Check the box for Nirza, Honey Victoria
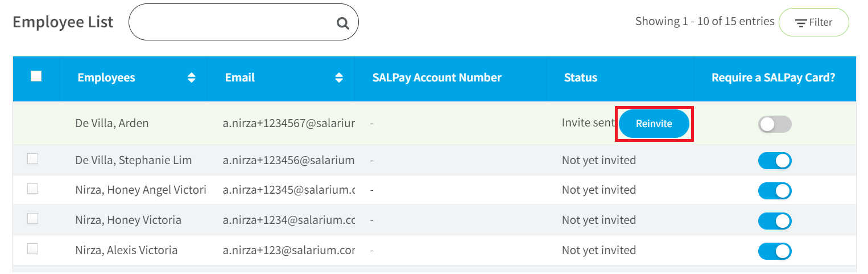Image resolution: width=868 pixels, height=274 pixels. (x=33, y=219)
